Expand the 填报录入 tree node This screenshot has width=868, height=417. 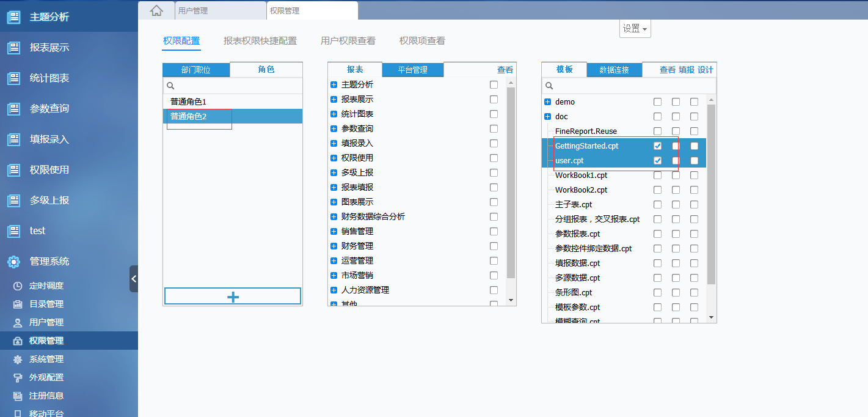334,143
